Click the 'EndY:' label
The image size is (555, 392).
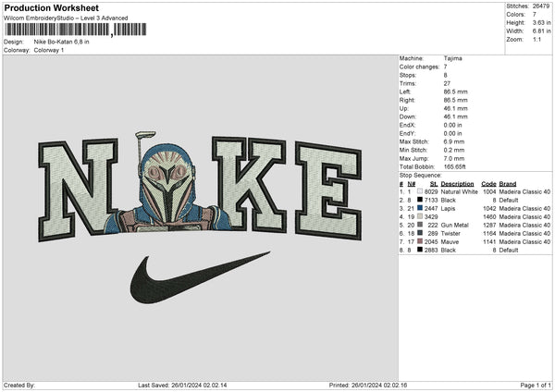[407, 133]
